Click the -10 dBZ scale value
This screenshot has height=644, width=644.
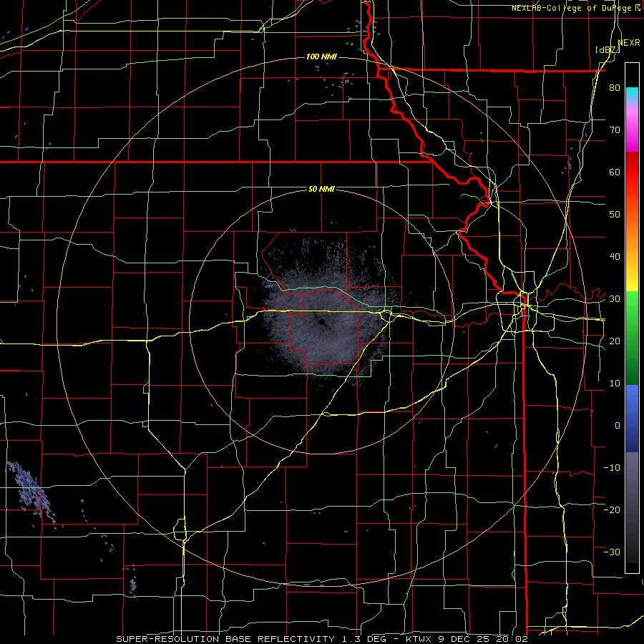coord(612,467)
